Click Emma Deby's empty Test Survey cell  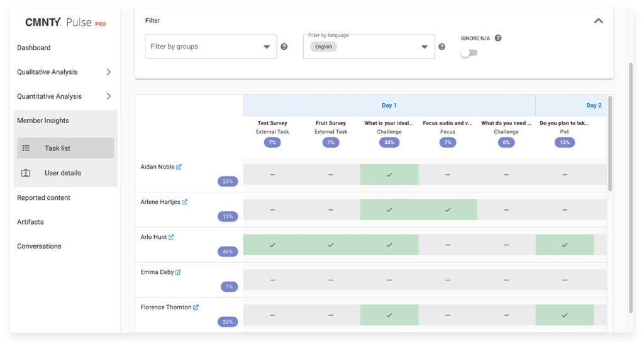click(x=272, y=280)
